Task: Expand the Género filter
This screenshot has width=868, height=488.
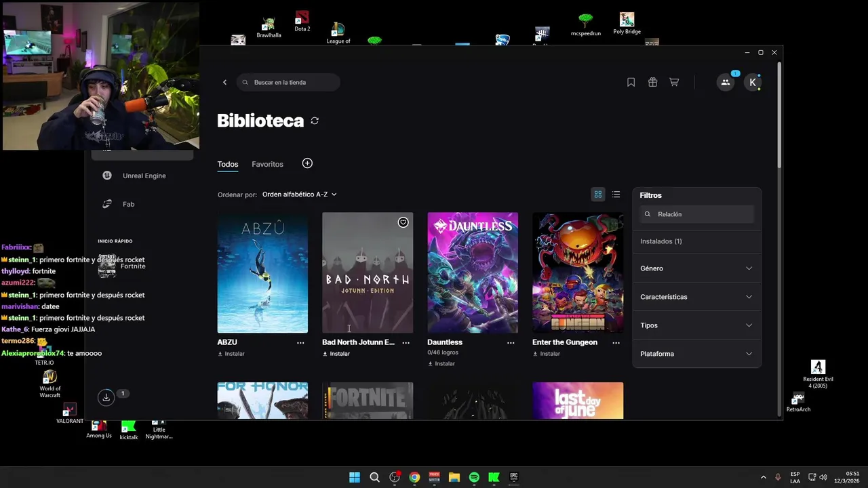Action: (696, 268)
